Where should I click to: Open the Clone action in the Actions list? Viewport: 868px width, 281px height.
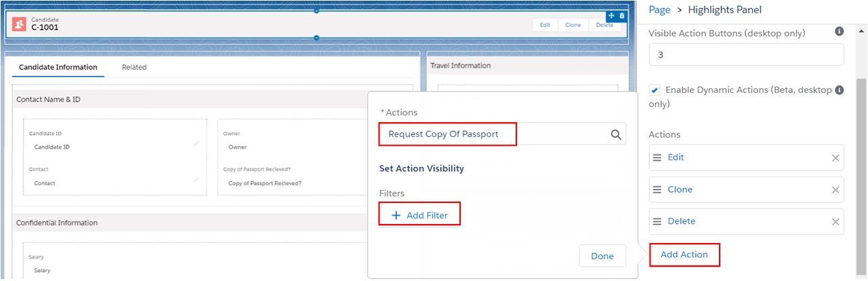coord(680,189)
